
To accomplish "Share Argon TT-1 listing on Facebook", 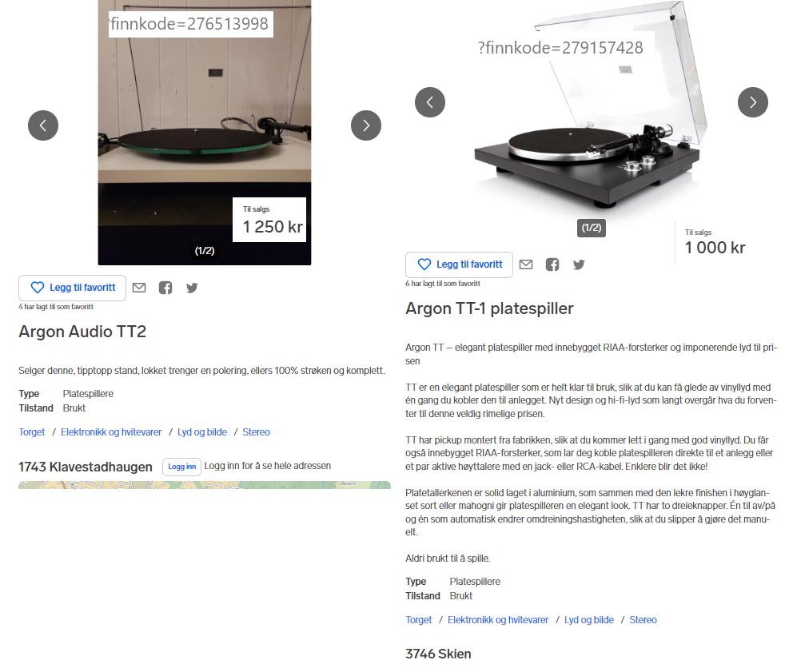I will coord(552,264).
